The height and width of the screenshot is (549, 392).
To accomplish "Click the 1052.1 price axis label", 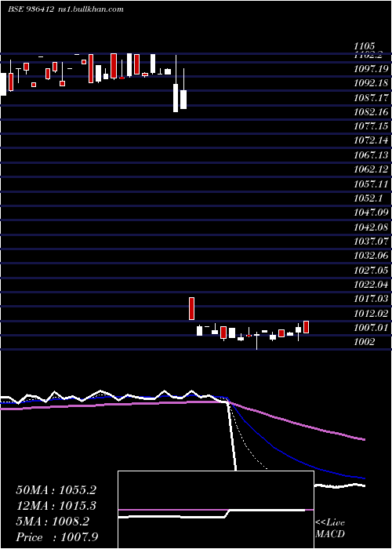I will click(368, 198).
